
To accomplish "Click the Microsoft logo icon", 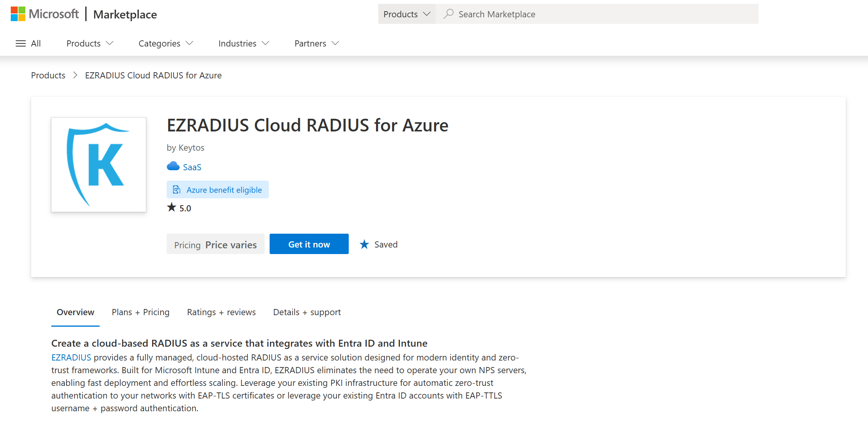I will tap(18, 14).
